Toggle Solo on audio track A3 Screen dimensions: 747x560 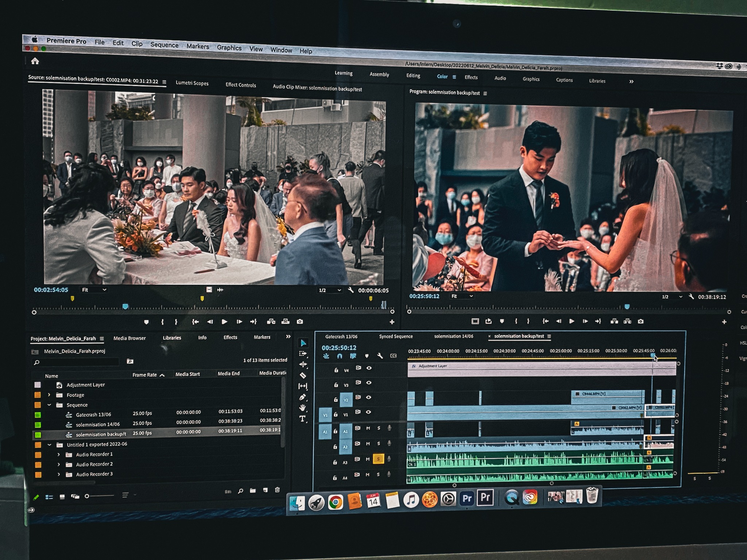378,459
